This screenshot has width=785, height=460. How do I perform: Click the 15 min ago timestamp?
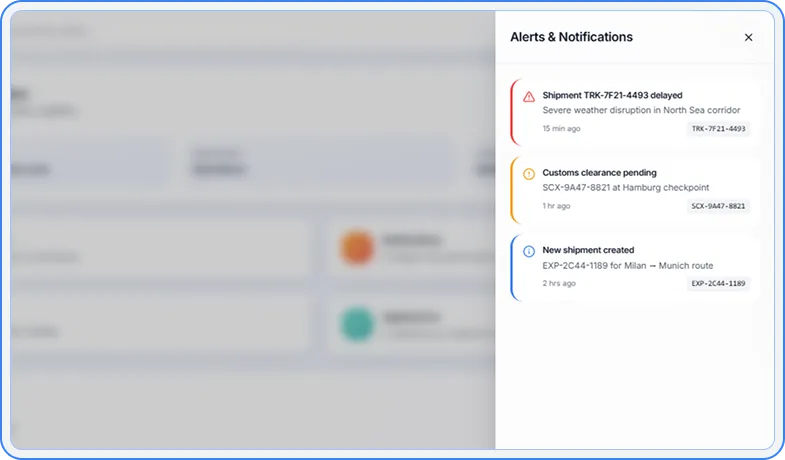coord(561,129)
